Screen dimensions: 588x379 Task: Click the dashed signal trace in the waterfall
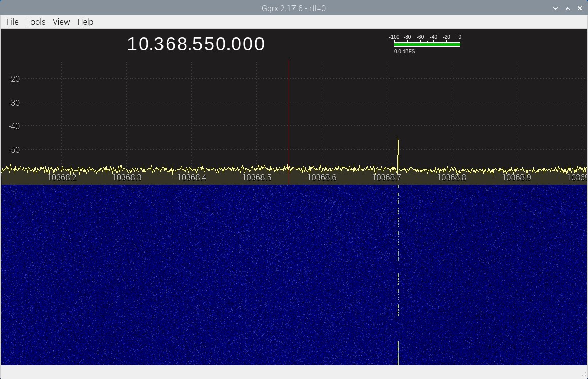pos(398,244)
